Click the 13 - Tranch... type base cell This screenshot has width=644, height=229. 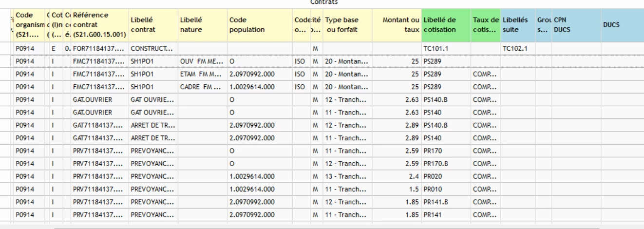coord(348,176)
